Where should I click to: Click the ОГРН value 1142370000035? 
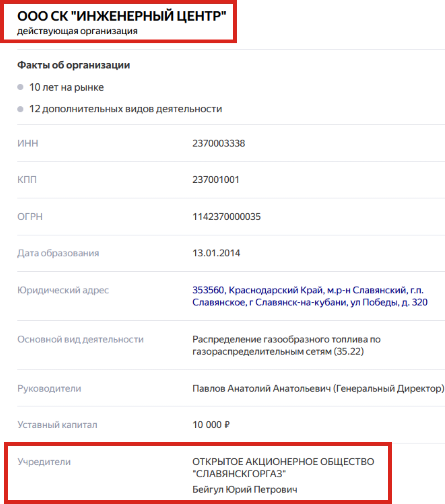tap(226, 216)
